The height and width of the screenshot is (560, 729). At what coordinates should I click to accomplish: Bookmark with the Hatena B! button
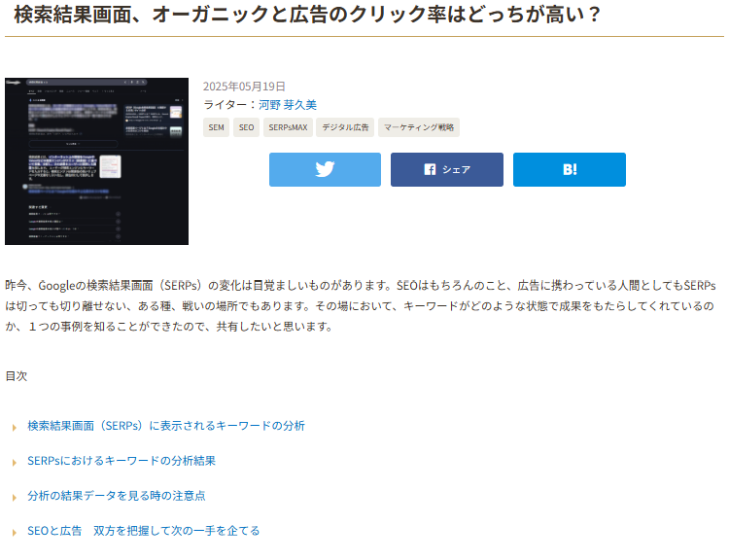tap(569, 169)
